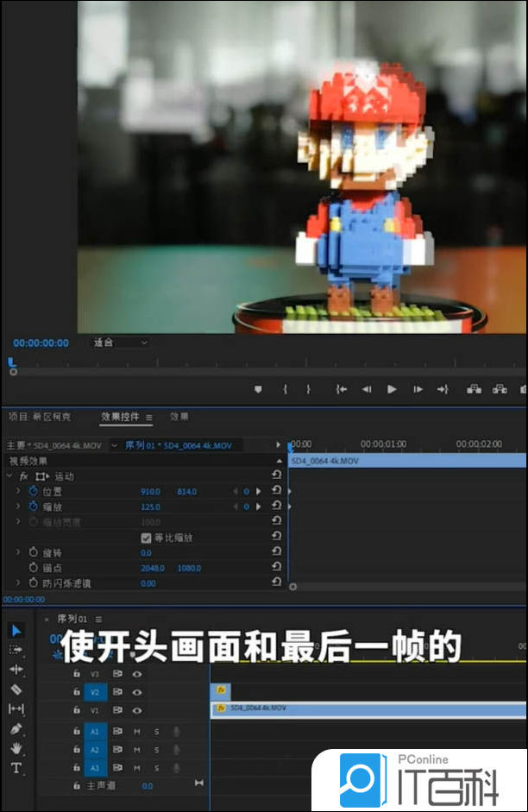Reset the 锚点 parameter
528x812 pixels.
[x=276, y=567]
